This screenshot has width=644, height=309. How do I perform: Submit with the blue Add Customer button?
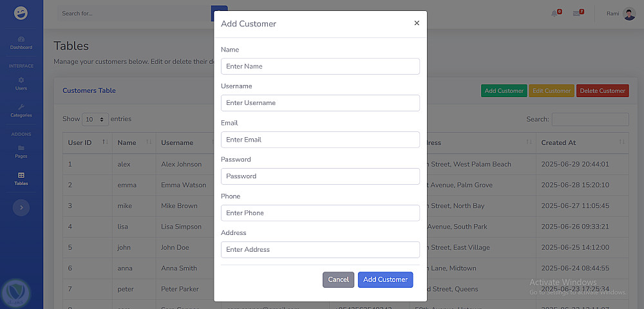[385, 279]
